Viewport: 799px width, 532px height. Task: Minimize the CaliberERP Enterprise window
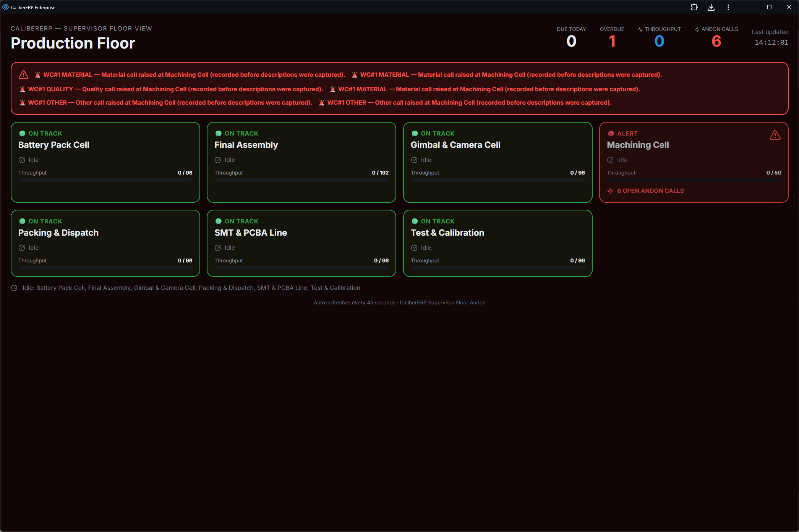pos(750,7)
